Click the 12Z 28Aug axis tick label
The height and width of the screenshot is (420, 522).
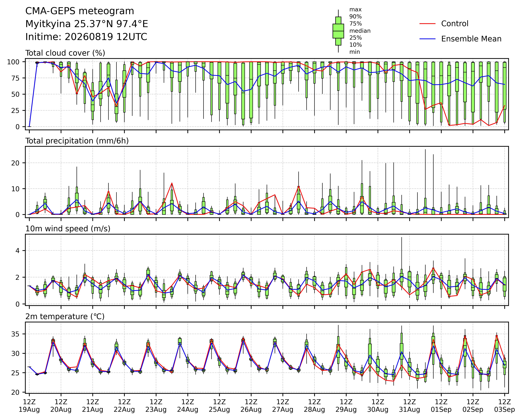click(x=314, y=406)
